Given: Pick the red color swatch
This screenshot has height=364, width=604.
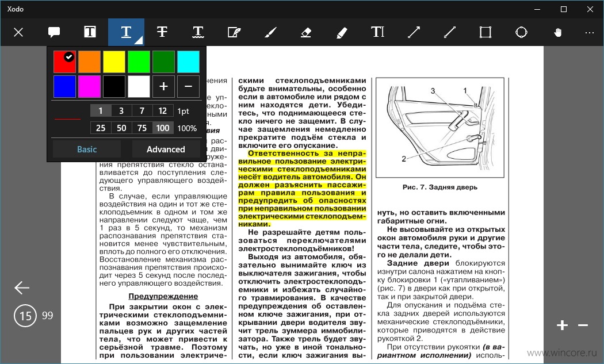Looking at the screenshot, I should pyautogui.click(x=64, y=62).
